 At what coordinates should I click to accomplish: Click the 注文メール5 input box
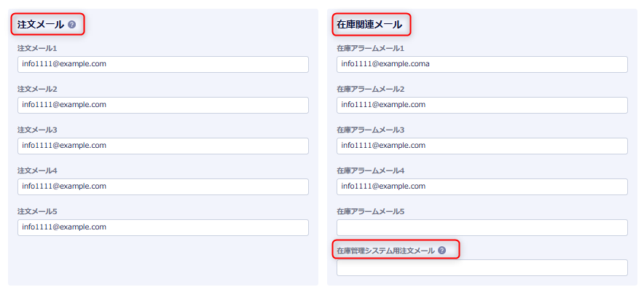click(x=163, y=227)
